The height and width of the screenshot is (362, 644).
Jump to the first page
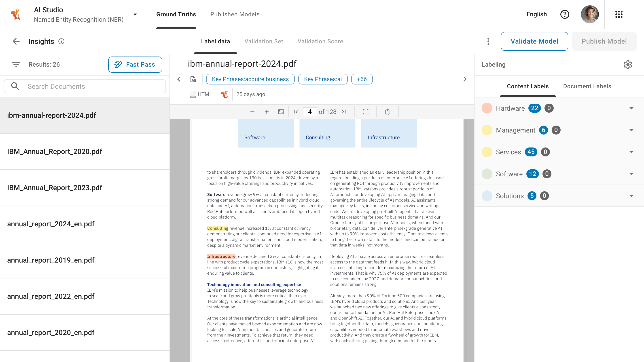pos(295,112)
